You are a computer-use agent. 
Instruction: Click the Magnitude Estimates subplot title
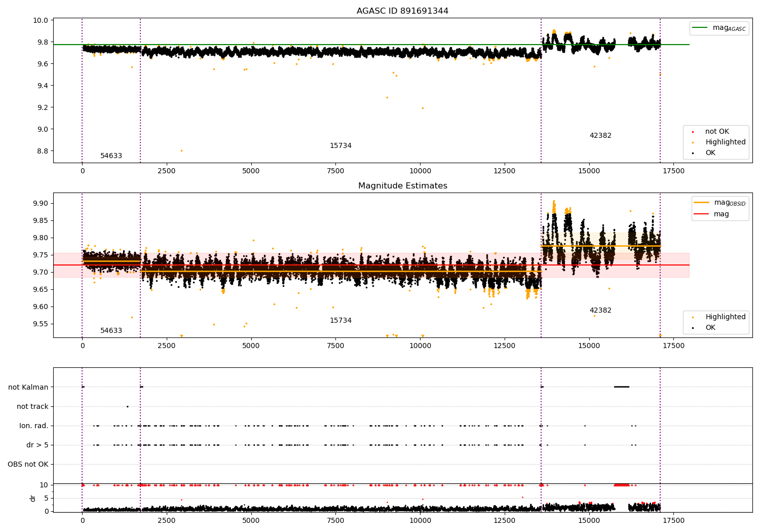[x=402, y=186]
